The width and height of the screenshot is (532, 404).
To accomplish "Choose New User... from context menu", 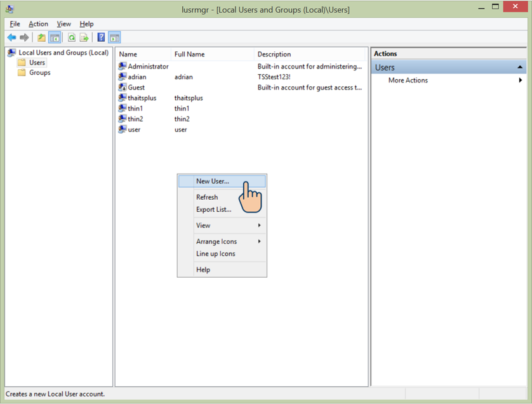I will click(x=222, y=181).
